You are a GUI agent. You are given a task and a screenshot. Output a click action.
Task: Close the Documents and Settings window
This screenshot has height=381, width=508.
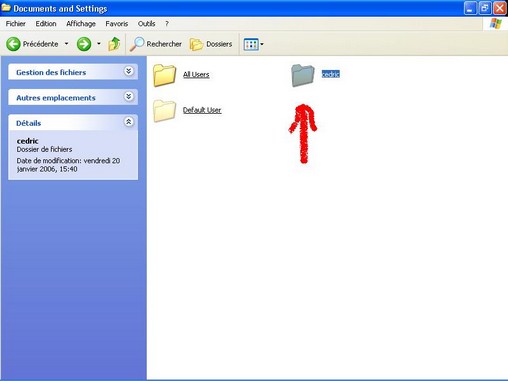pyautogui.click(x=500, y=8)
